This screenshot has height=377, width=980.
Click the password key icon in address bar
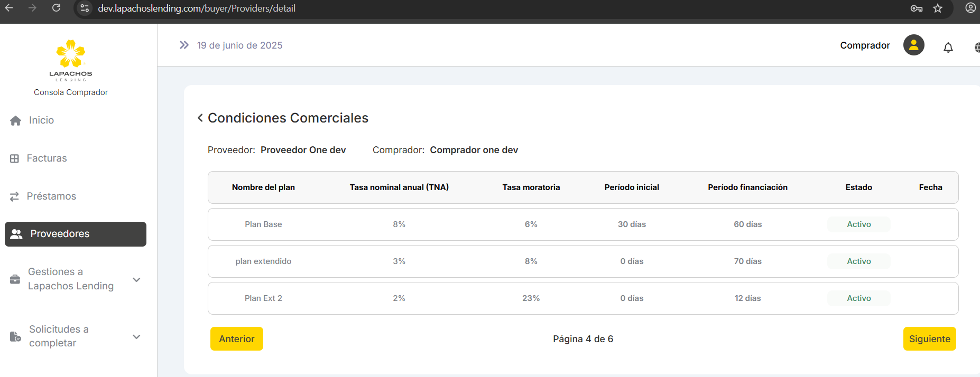917,8
